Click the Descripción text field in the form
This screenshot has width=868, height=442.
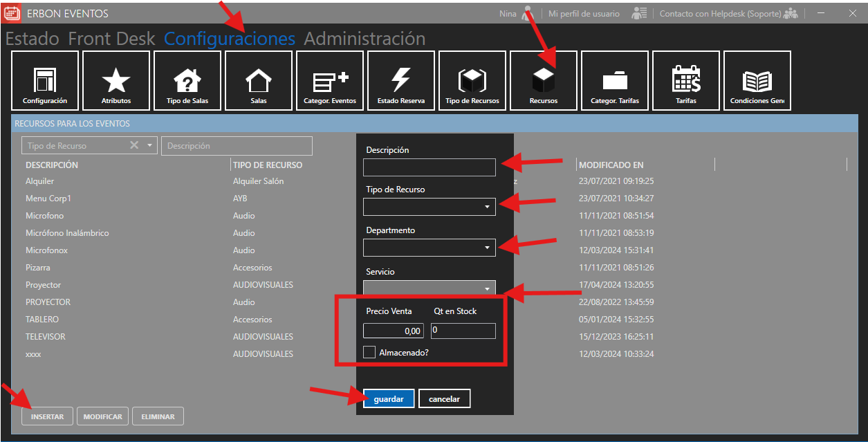pos(429,167)
